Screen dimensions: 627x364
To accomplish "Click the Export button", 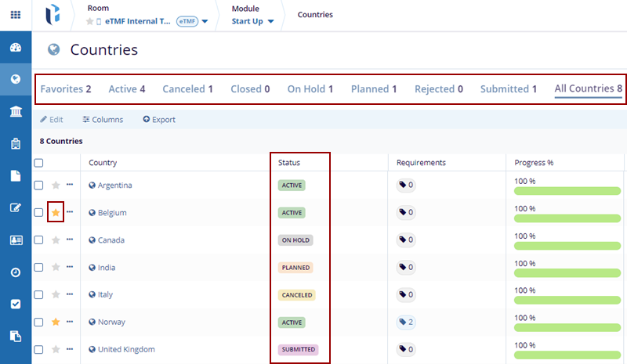I will click(159, 120).
